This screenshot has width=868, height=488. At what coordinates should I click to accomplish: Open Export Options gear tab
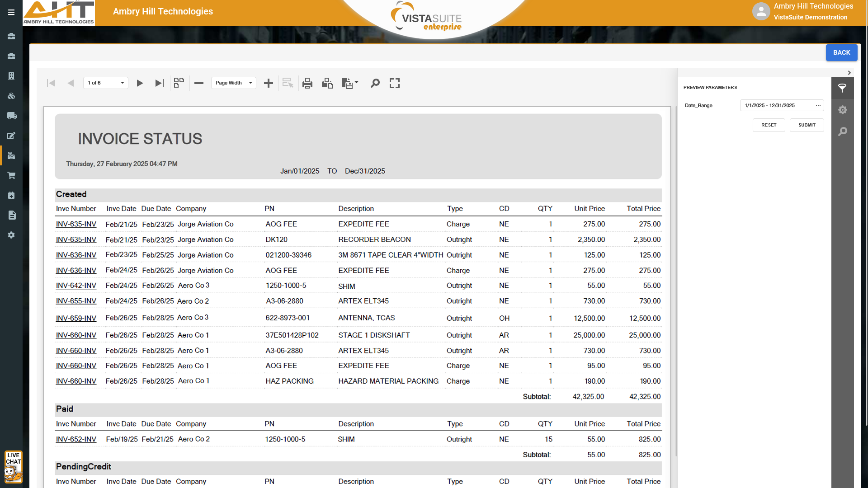[842, 110]
